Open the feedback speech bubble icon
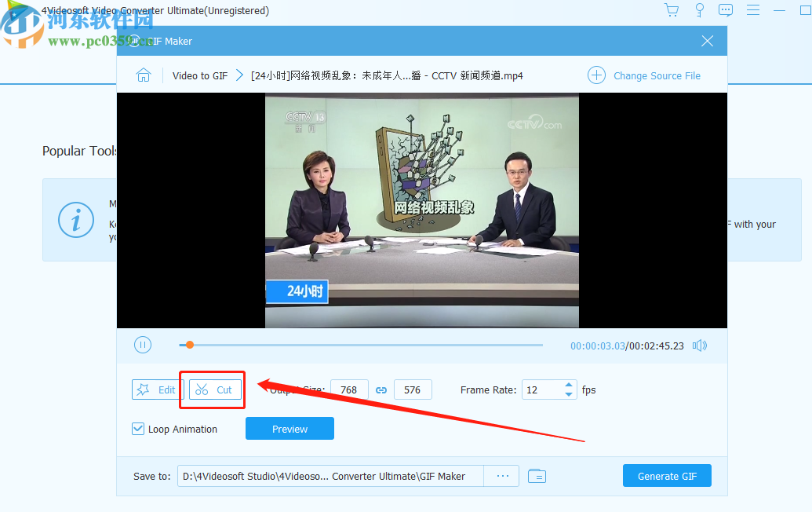 725,10
